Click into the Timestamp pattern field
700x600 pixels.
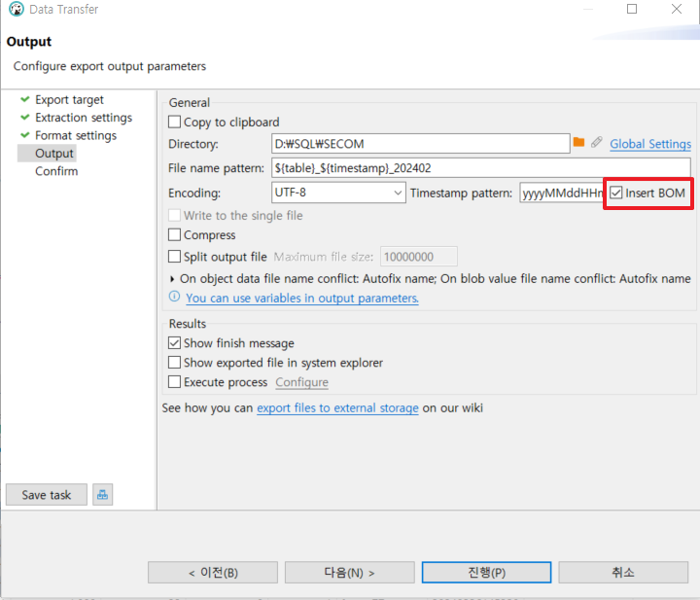[562, 193]
